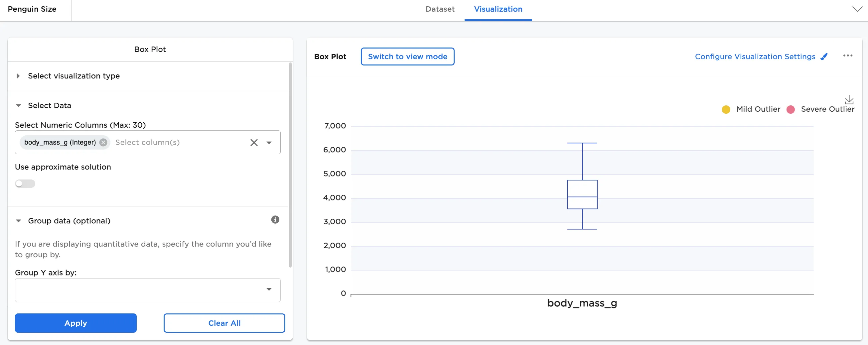Click Switch to view mode button

click(407, 57)
